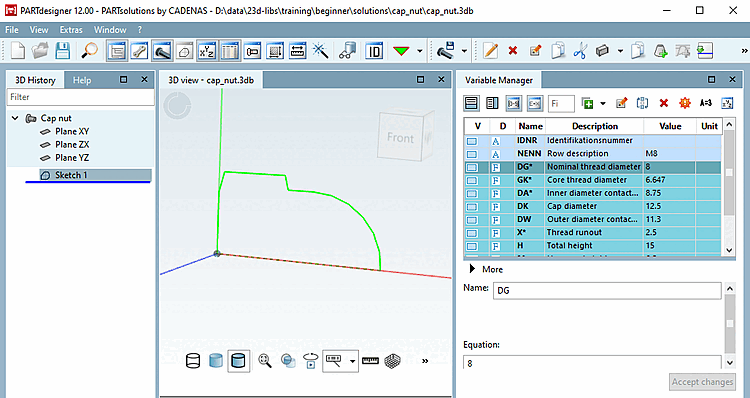Select the shaded cylinder display mode icon
This screenshot has width=750, height=398.
216,361
